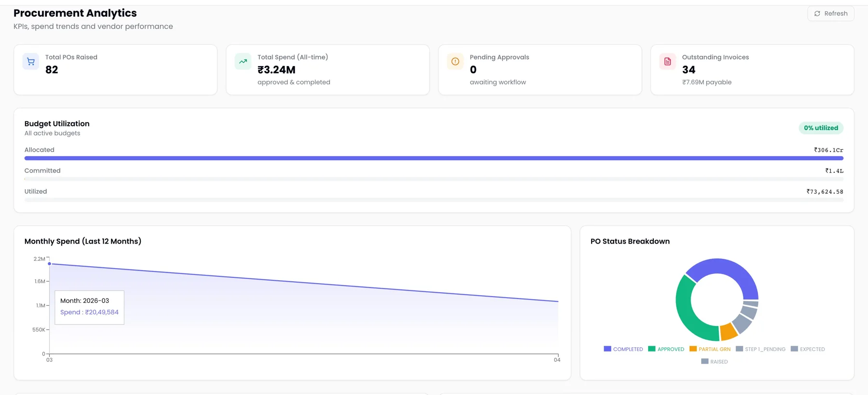Image resolution: width=868 pixels, height=395 pixels.
Task: Click the invoice document icon beside Outstanding Invoices
Action: [667, 62]
